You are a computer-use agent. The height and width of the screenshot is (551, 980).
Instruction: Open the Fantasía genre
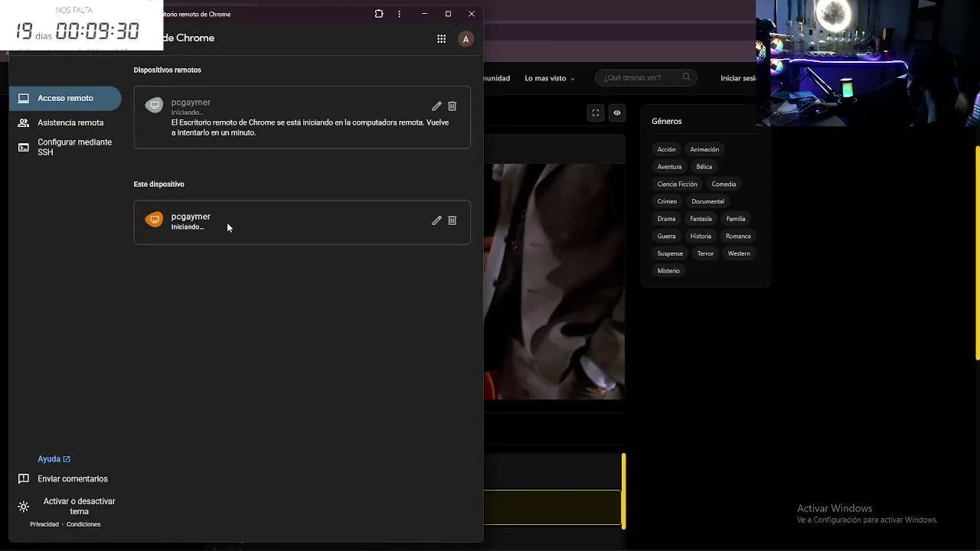tap(701, 219)
